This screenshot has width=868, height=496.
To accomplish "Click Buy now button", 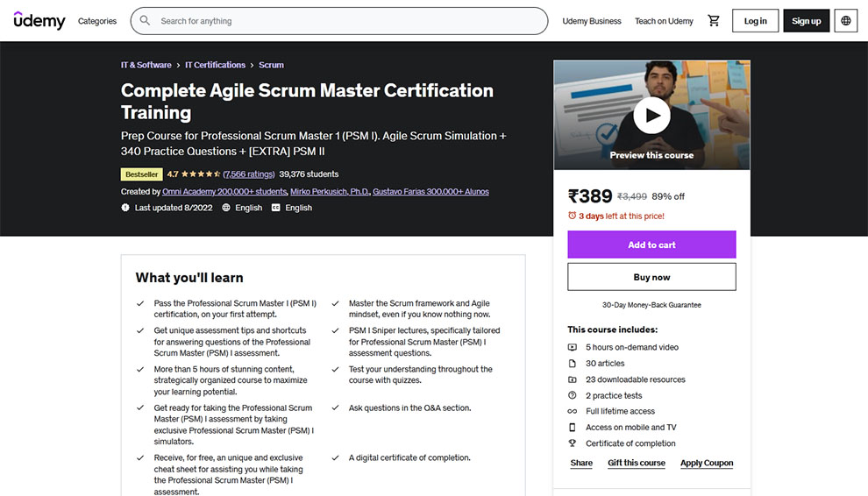I will [x=651, y=277].
